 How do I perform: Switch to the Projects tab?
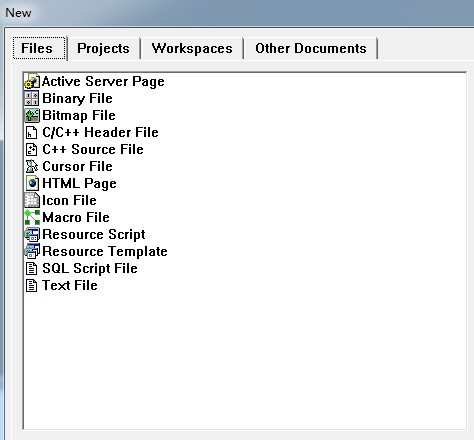click(x=103, y=49)
